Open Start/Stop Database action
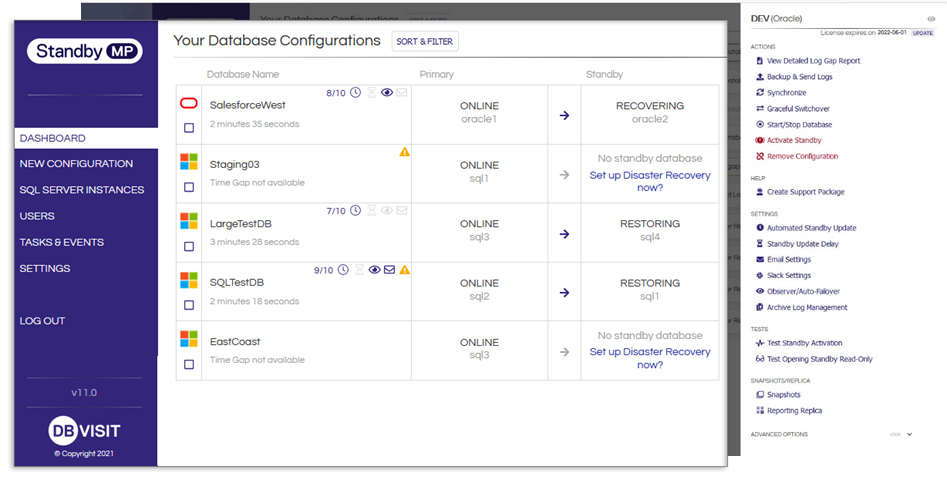The width and height of the screenshot is (947, 480). point(794,124)
